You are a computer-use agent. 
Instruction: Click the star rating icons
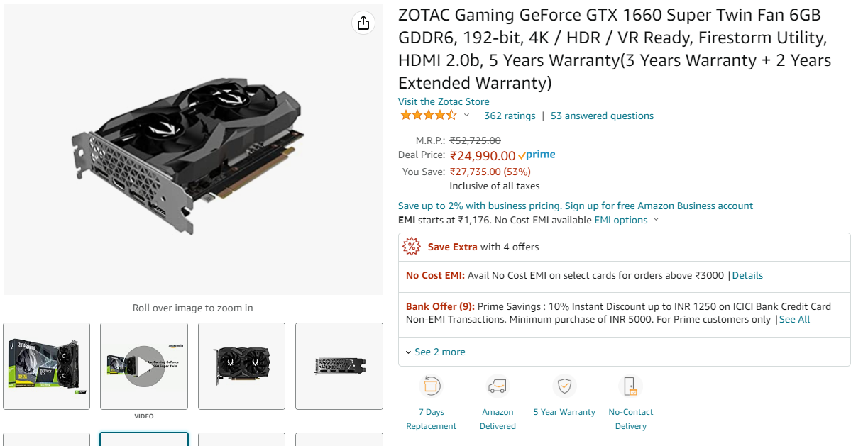(x=428, y=116)
